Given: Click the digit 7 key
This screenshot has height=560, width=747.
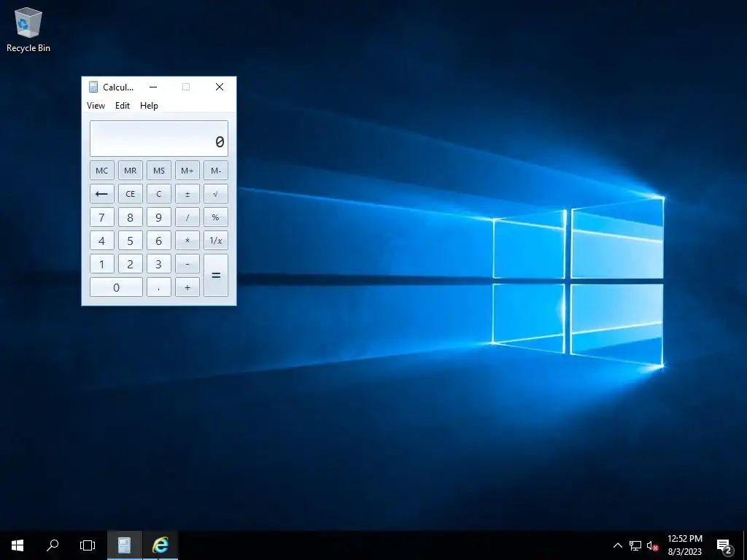Looking at the screenshot, I should click(102, 217).
